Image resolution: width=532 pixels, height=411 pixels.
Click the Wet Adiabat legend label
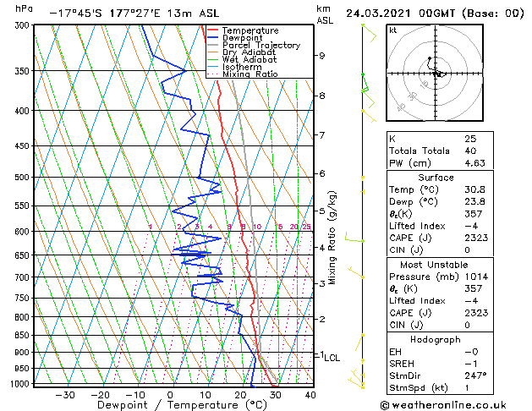247,59
